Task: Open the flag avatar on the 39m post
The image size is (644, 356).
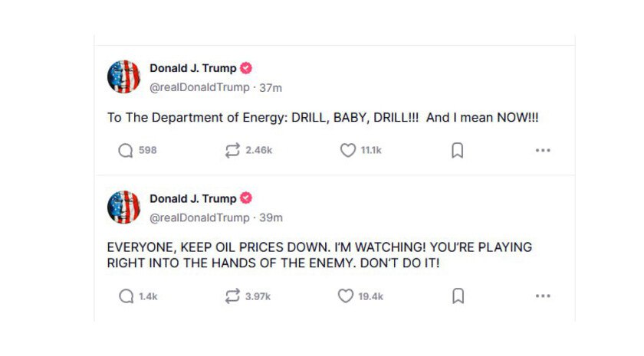Action: tap(123, 207)
